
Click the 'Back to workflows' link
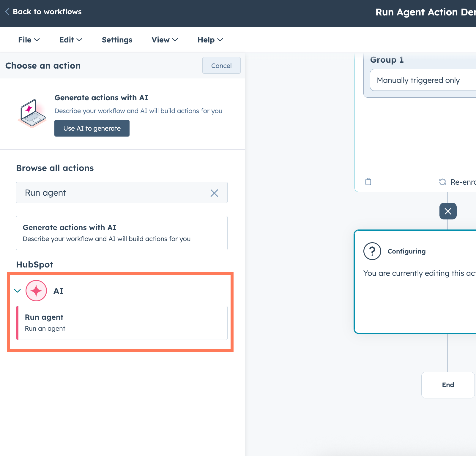click(48, 12)
